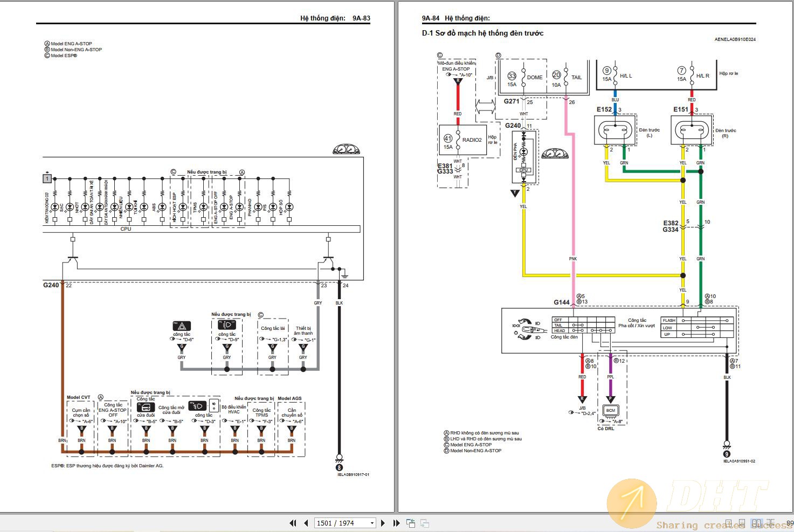Click the "Công tắc Pha cốt / Xin vượt" label
Viewport: 794px width, 532px height.
click(x=637, y=323)
